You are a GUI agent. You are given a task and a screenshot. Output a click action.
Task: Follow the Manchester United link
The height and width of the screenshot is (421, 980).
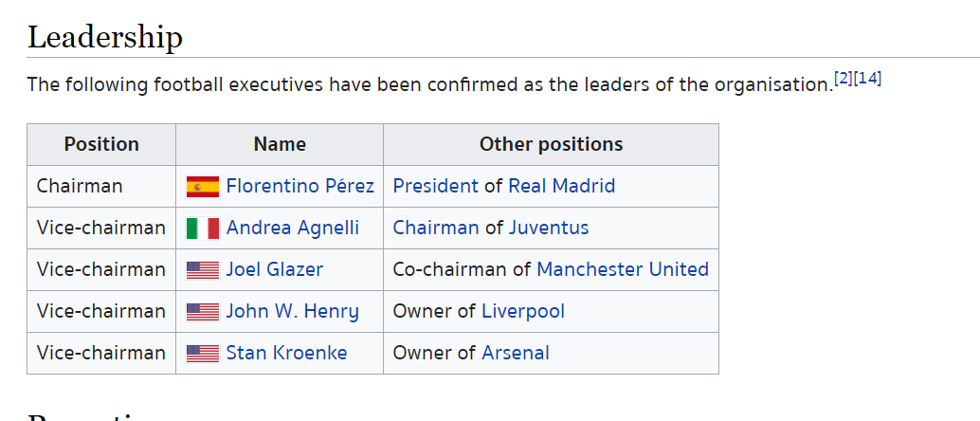click(x=623, y=269)
